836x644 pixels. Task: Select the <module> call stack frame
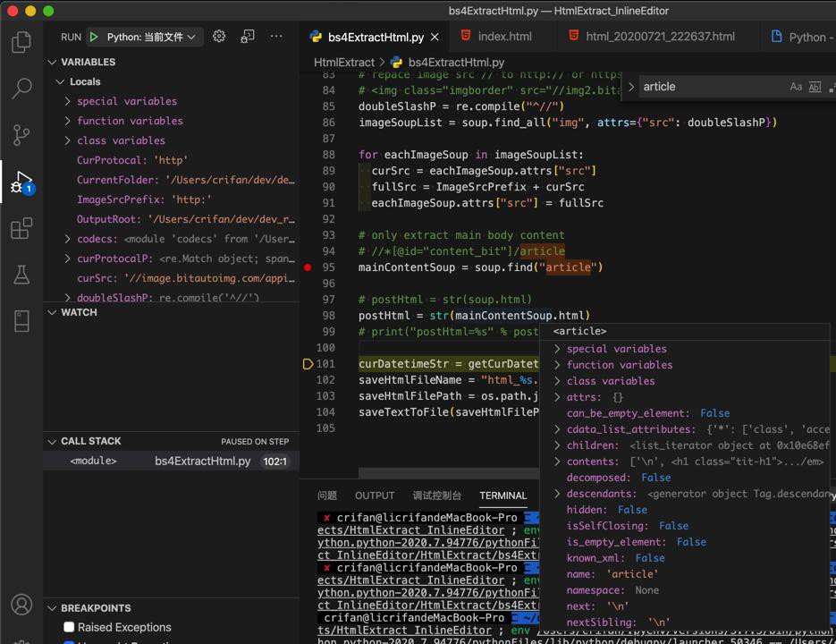[x=93, y=461]
